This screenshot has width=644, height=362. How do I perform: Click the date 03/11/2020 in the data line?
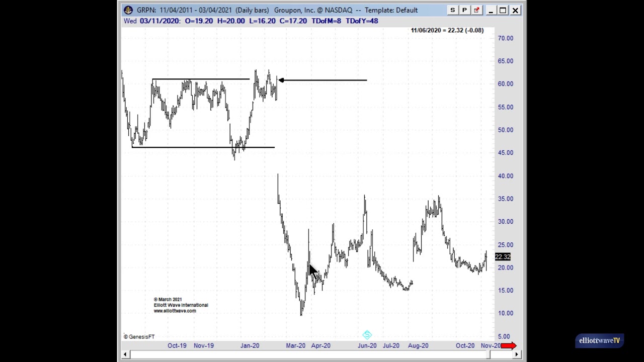160,21
